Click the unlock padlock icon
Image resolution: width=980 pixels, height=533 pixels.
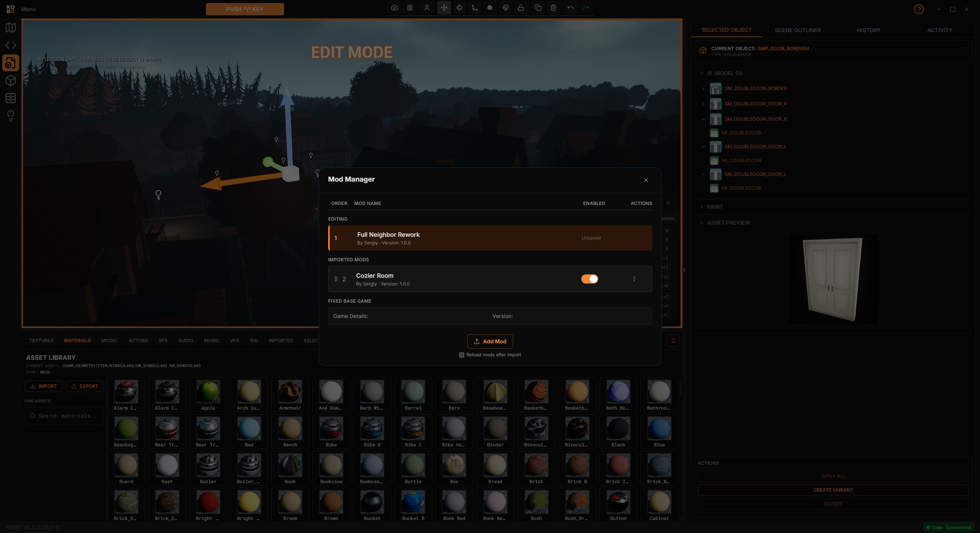(x=521, y=8)
